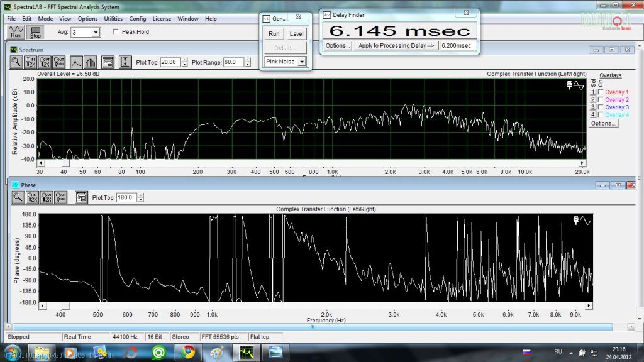This screenshot has width=644, height=362.
Task: Turn on the Overlay 4 checkbox
Action: (601, 115)
